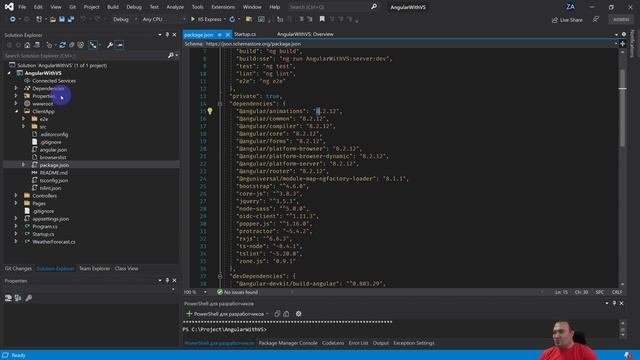Screen dimensions: 640x360
Task: Collapse the devDependencies block fold marker
Action: tap(220, 276)
